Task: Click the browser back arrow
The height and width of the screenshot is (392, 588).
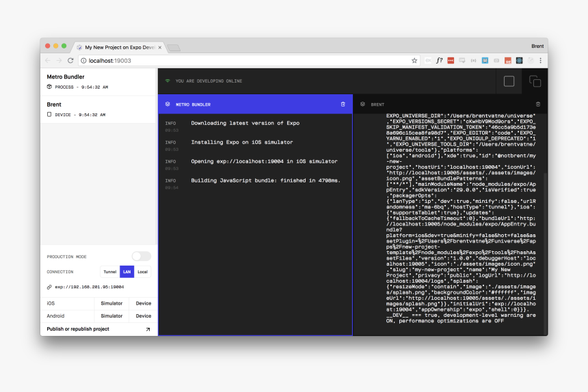Action: pyautogui.click(x=48, y=61)
